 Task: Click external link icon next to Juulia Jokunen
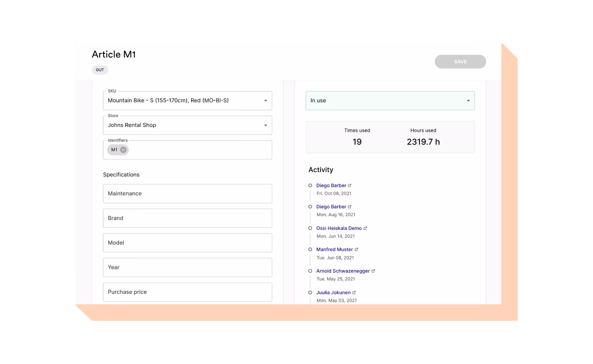click(354, 293)
